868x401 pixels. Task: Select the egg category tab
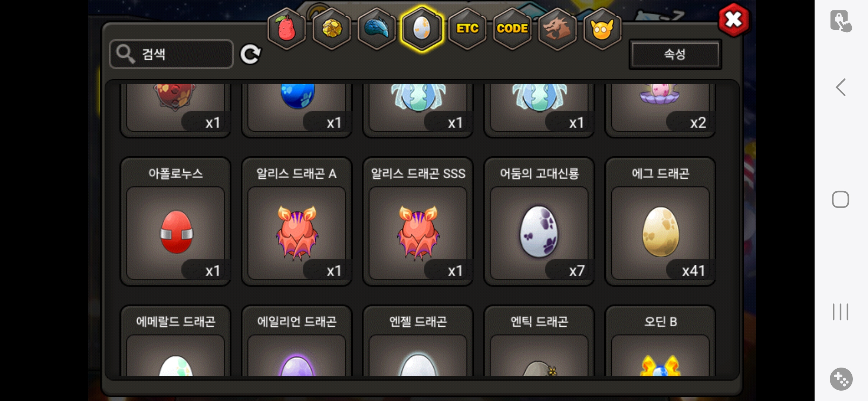tap(422, 29)
